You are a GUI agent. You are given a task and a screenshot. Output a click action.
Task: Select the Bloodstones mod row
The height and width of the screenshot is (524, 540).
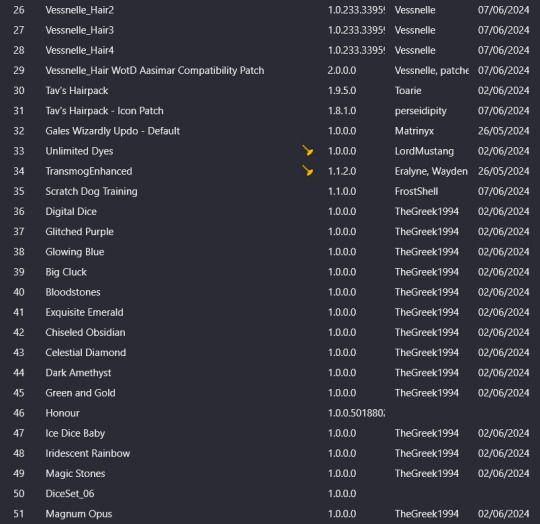click(x=270, y=292)
